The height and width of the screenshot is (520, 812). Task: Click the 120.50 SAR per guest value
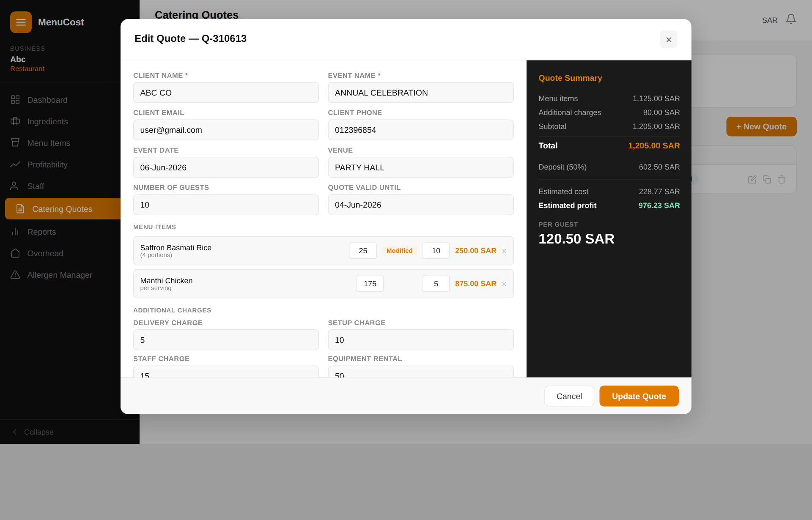coord(576,239)
